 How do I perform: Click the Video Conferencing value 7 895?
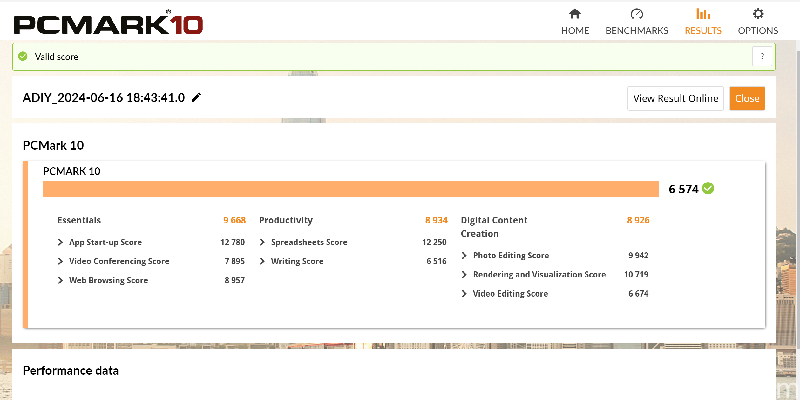pyautogui.click(x=235, y=261)
